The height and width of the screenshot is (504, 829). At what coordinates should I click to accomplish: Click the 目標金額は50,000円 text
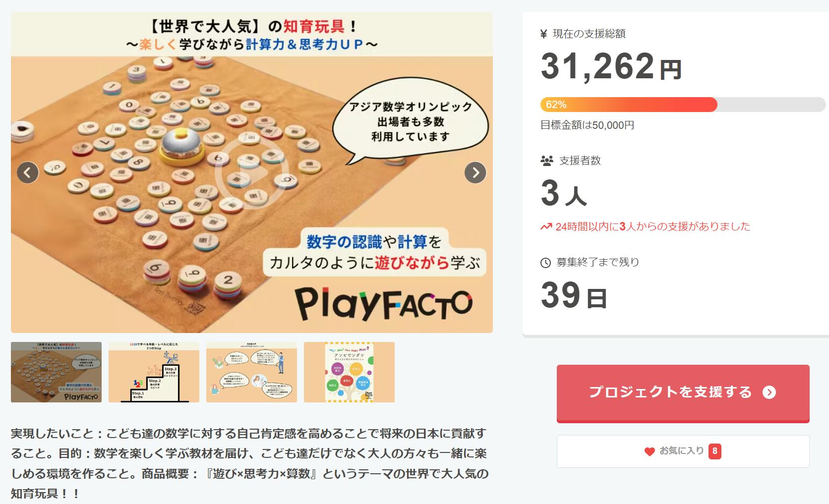pos(587,125)
